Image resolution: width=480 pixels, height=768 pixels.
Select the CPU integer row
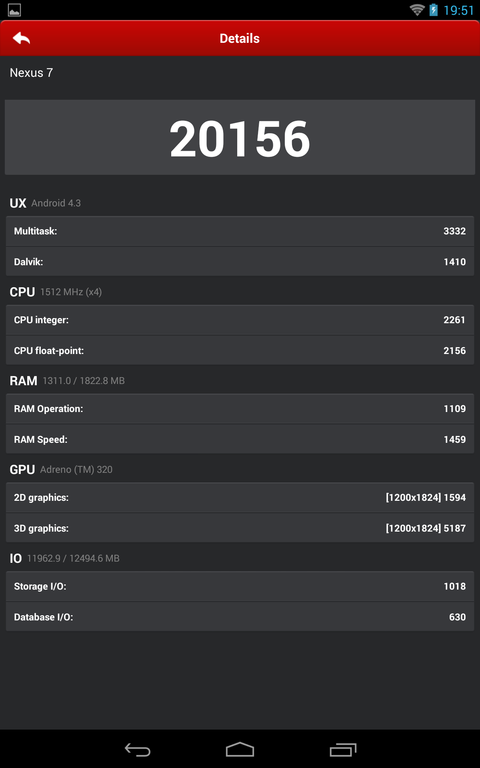pos(240,320)
